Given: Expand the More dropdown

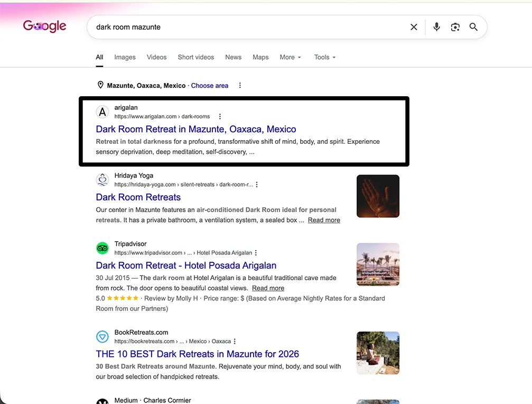Looking at the screenshot, I should pyautogui.click(x=291, y=58).
